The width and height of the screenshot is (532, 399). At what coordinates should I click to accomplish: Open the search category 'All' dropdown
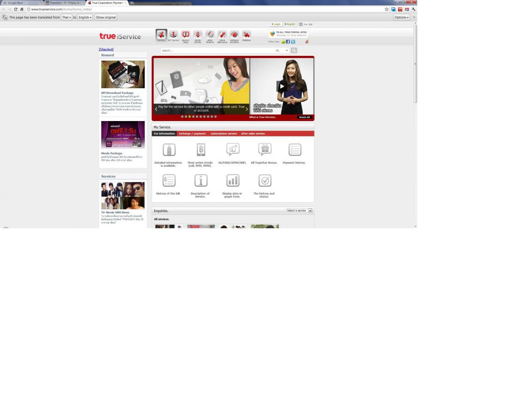pyautogui.click(x=282, y=51)
